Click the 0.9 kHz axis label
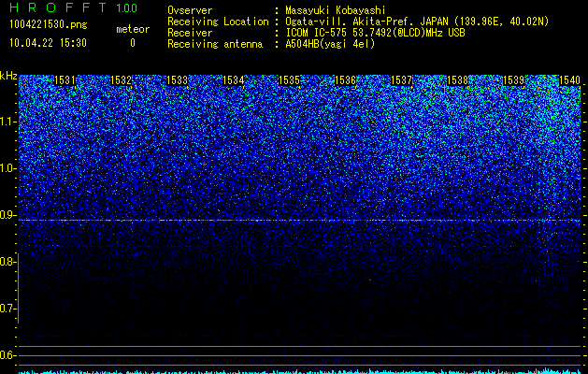588x374 pixels. (7, 215)
